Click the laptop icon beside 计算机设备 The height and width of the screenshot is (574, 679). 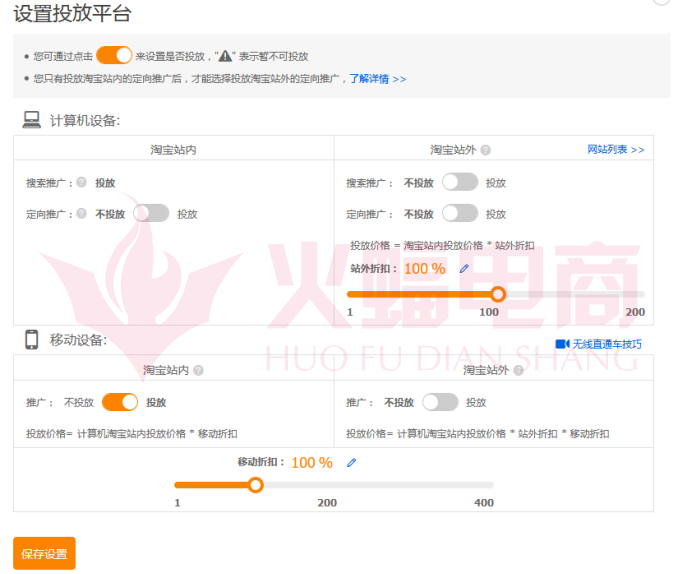[32, 120]
